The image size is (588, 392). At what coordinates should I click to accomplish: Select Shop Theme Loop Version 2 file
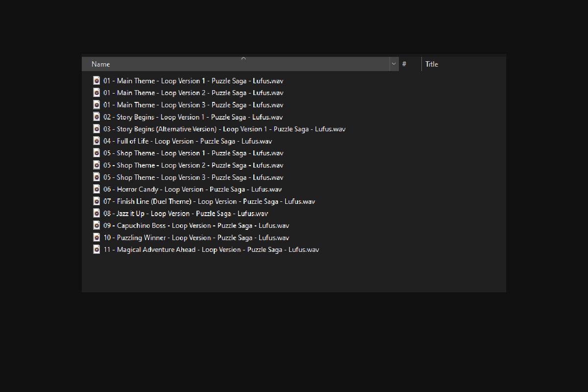click(x=193, y=166)
